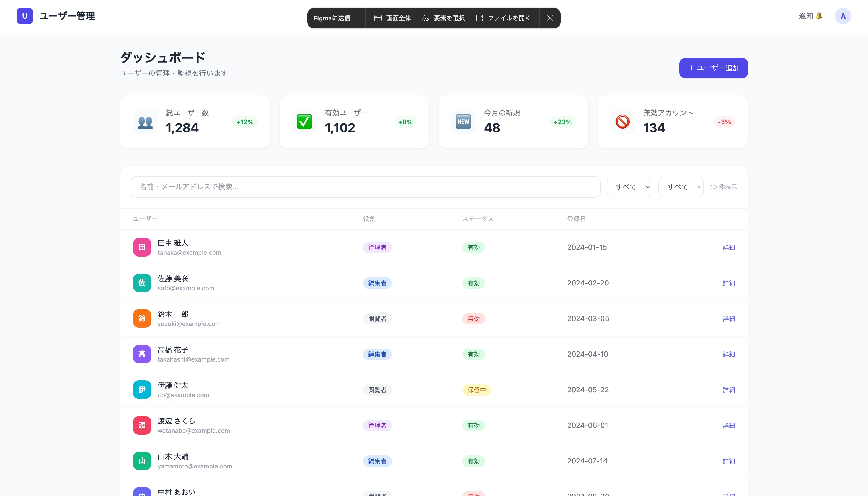Select 画面全体 in the Figma toolbar

pos(393,18)
